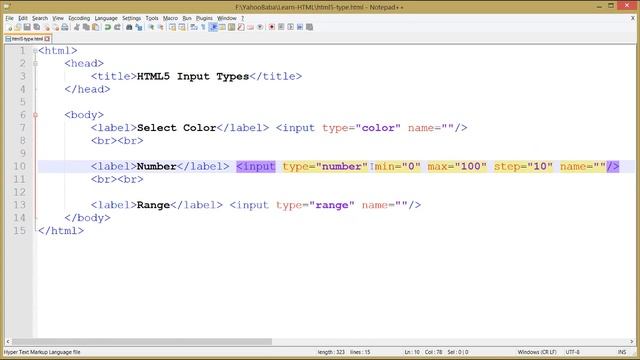The image size is (640, 360).
Task: Save the current file via toolbar
Action: tap(27, 27)
